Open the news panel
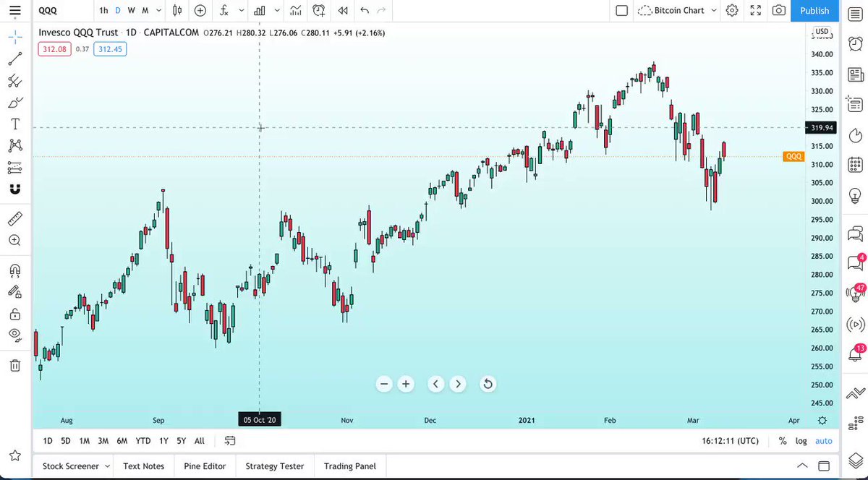The image size is (868, 480). click(854, 74)
